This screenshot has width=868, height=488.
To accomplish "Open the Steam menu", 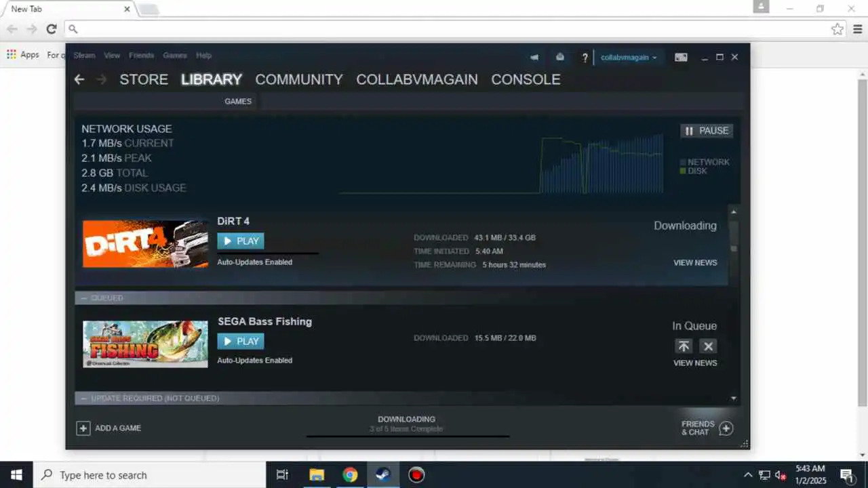I will [x=84, y=56].
